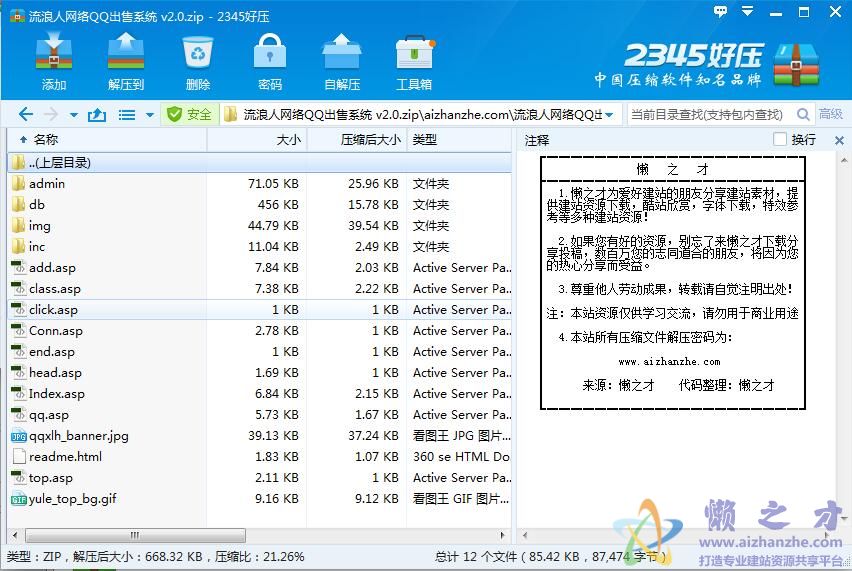Click the comment panel scroll up arrow
The height and width of the screenshot is (571, 852).
coord(844,161)
